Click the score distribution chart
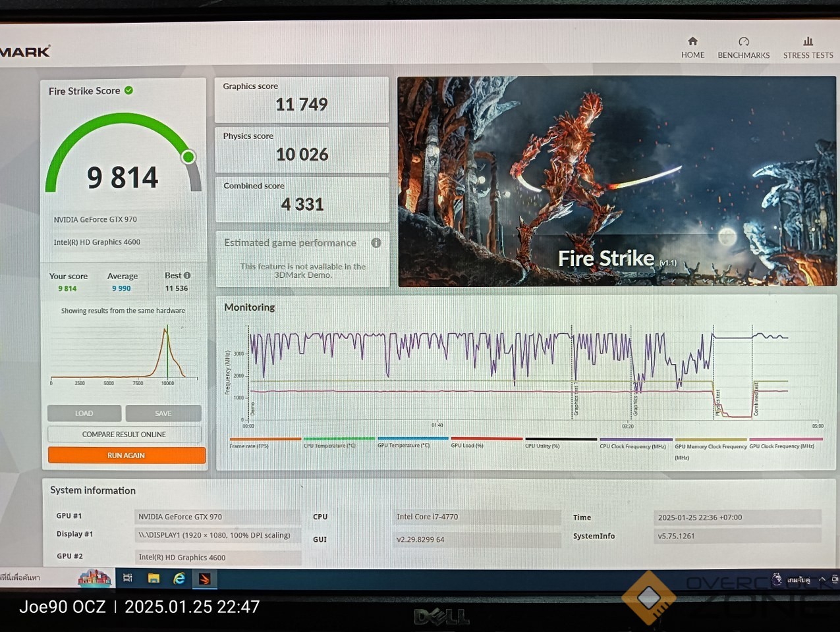 [x=124, y=354]
